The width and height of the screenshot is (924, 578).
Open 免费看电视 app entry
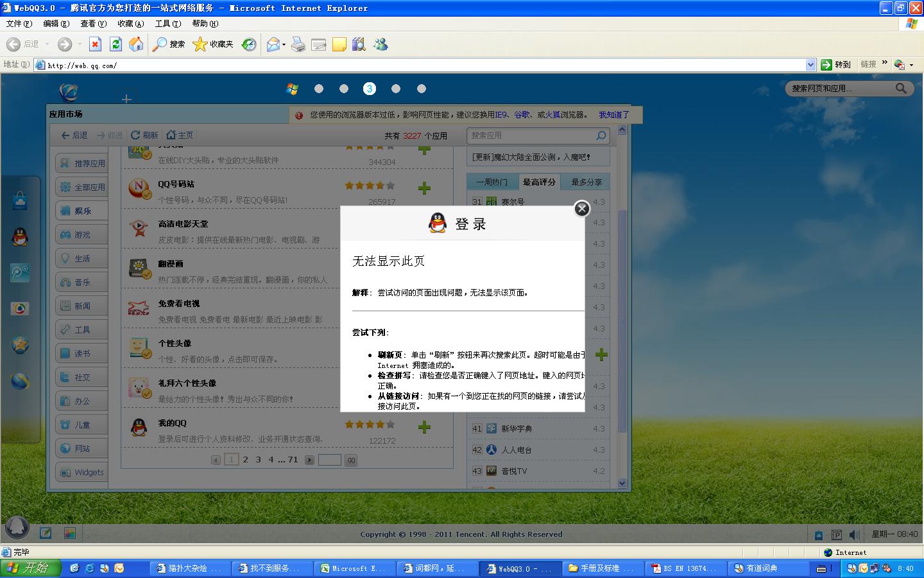(x=179, y=304)
